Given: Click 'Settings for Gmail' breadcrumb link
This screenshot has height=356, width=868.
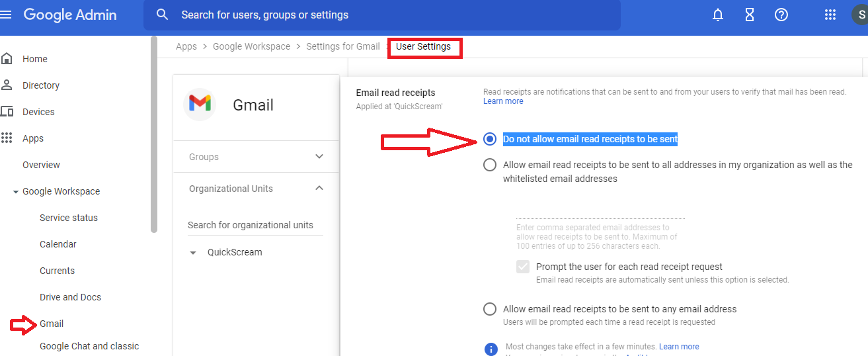Looking at the screenshot, I should tap(343, 46).
